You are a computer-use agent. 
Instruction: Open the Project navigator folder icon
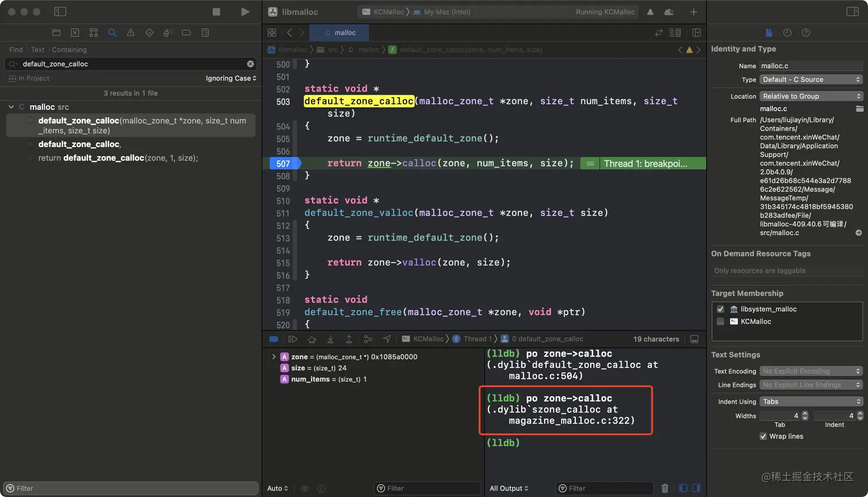coord(56,33)
